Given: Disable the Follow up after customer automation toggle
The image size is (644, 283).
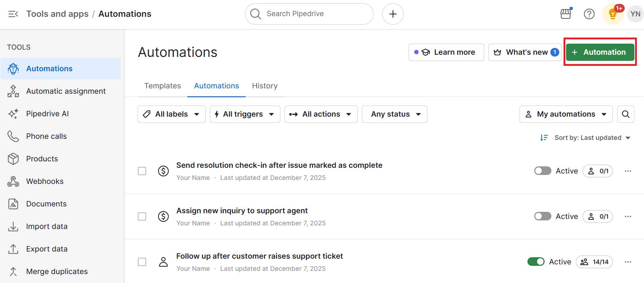Looking at the screenshot, I should point(536,262).
